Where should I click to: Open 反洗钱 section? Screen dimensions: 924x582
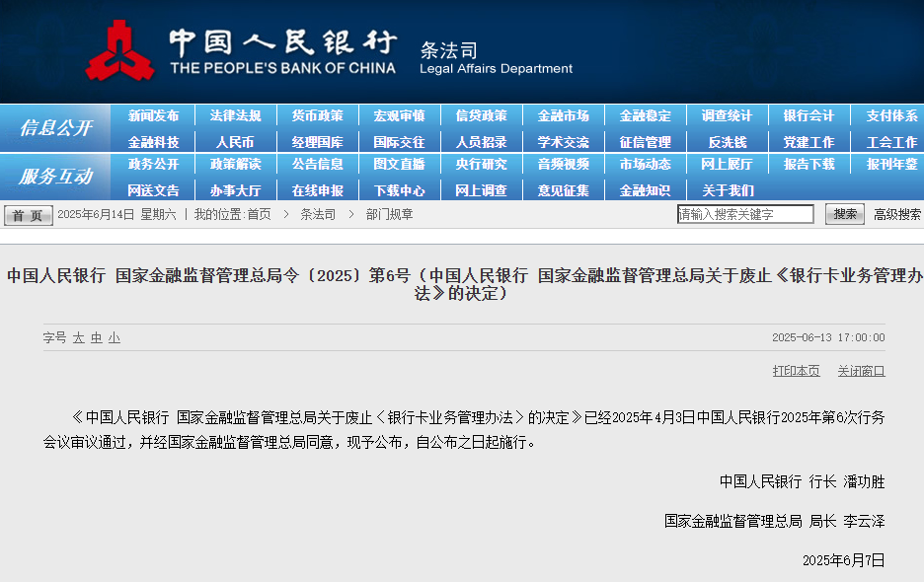pyautogui.click(x=727, y=143)
